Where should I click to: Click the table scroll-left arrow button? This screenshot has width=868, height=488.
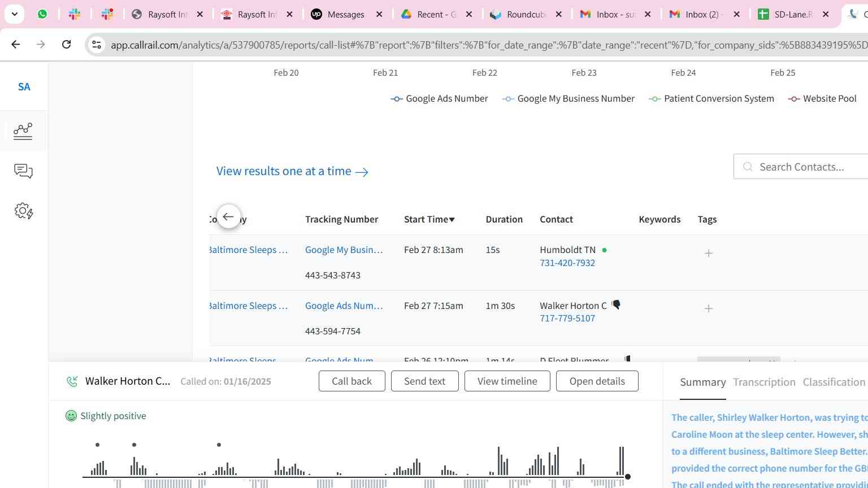coord(228,217)
